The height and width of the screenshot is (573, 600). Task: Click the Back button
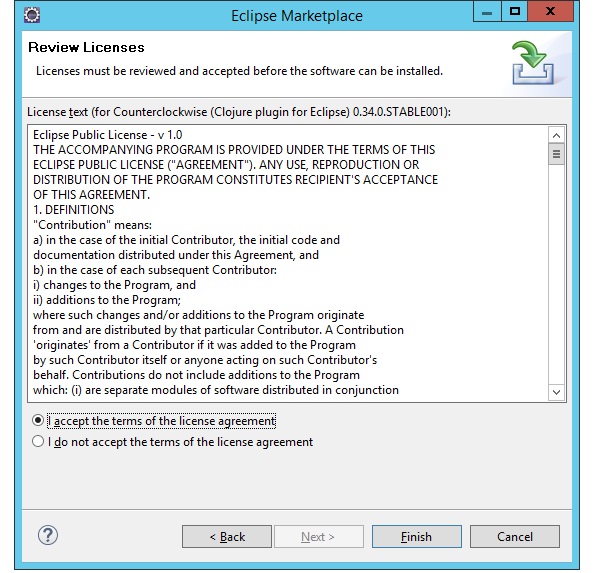(x=227, y=537)
